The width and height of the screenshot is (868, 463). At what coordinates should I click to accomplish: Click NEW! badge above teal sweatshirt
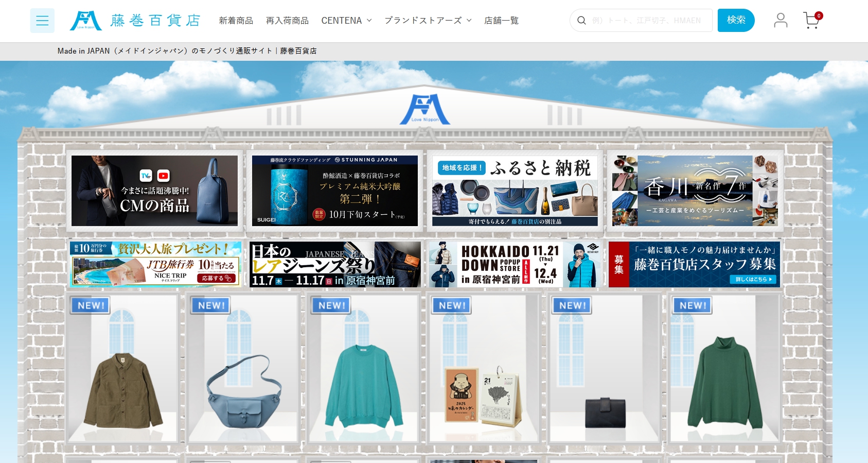[331, 305]
